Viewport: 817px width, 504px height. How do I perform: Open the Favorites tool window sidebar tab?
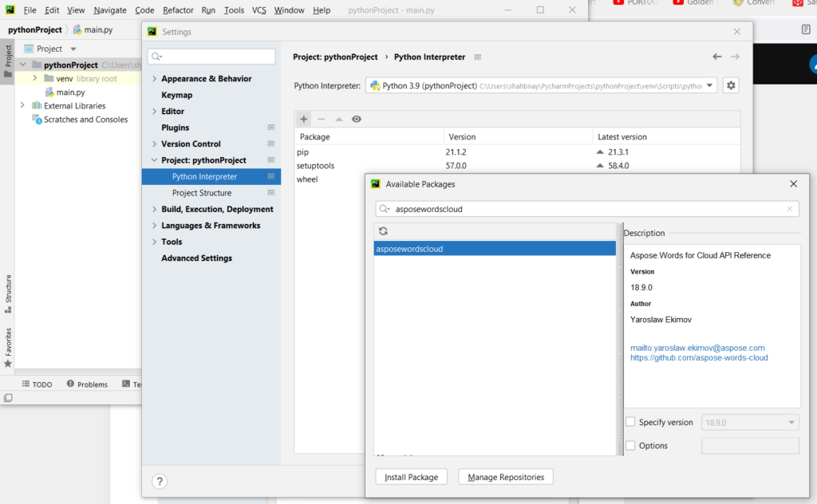[x=8, y=347]
